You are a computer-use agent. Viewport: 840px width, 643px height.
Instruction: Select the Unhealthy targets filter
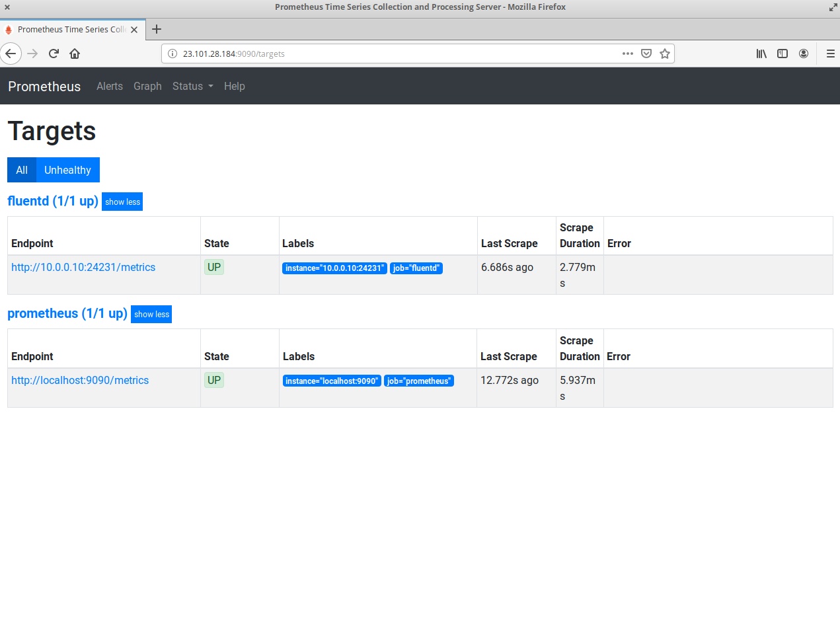tap(67, 170)
